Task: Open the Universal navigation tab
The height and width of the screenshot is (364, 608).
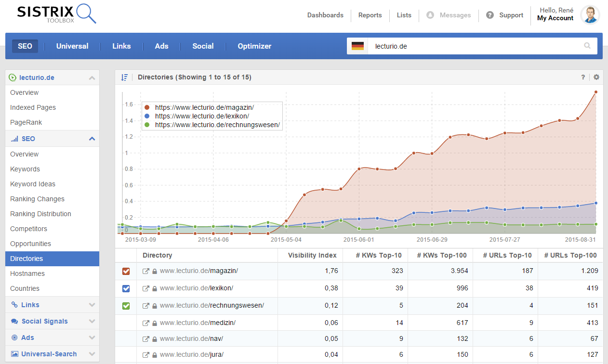Action: 72,46
